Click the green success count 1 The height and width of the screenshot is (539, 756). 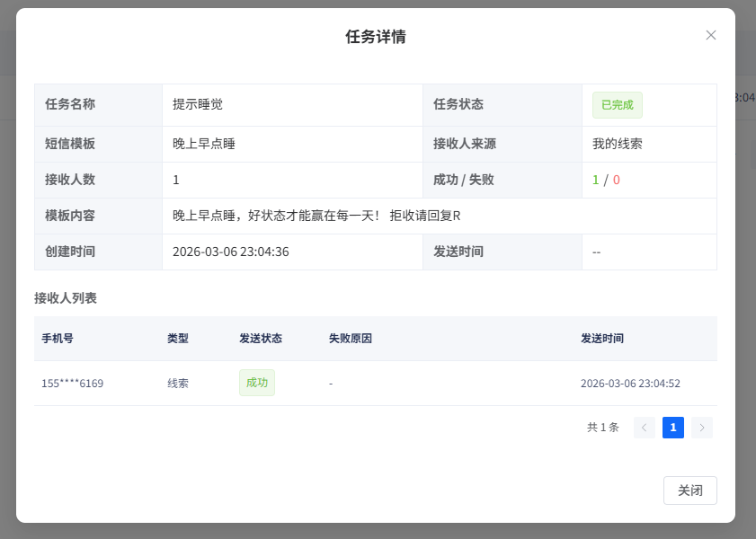coord(595,180)
